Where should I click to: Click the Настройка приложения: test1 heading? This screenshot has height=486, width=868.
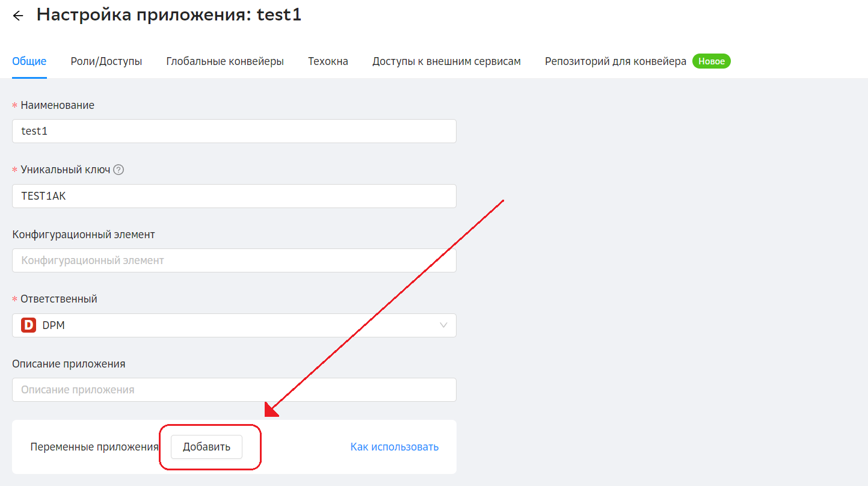pos(169,15)
